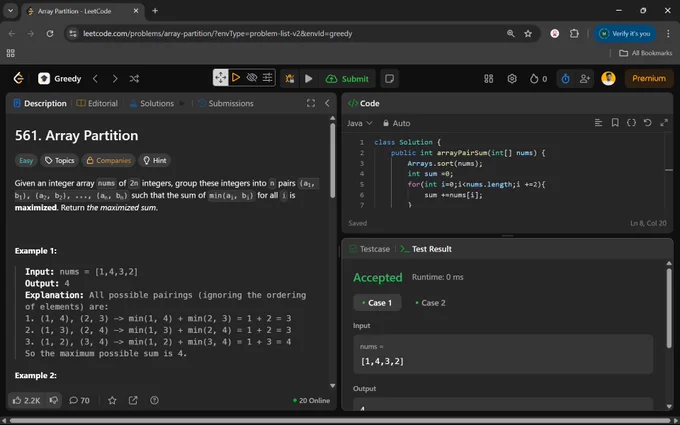680x425 pixels.
Task: Click the move/drag toolbar icon
Action: 221,78
